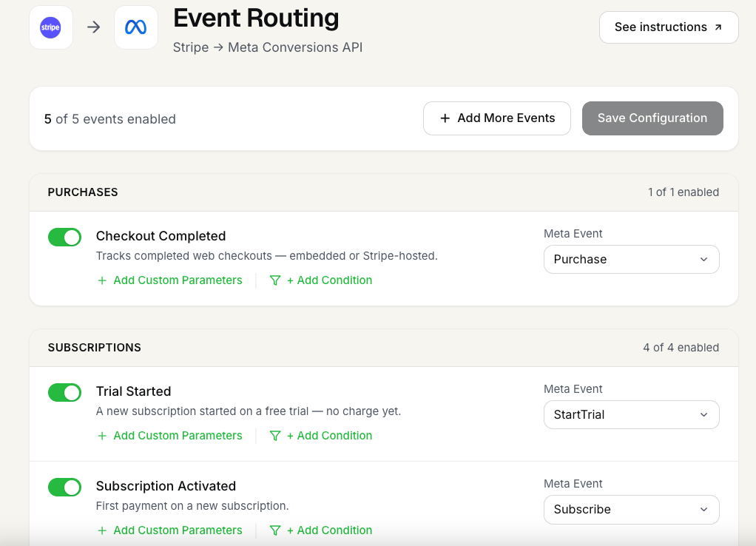Viewport: 756px width, 546px height.
Task: Open the See instructions link
Action: pos(669,27)
